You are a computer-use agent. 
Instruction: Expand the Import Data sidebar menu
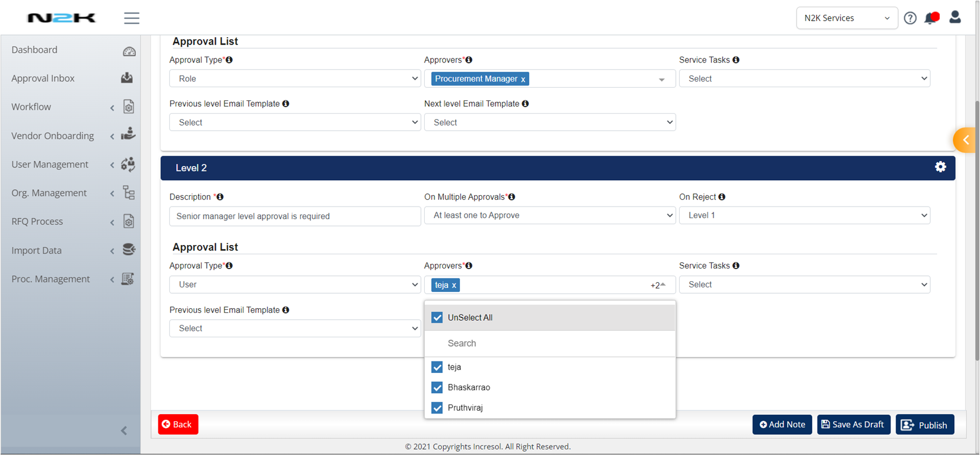[x=112, y=251]
